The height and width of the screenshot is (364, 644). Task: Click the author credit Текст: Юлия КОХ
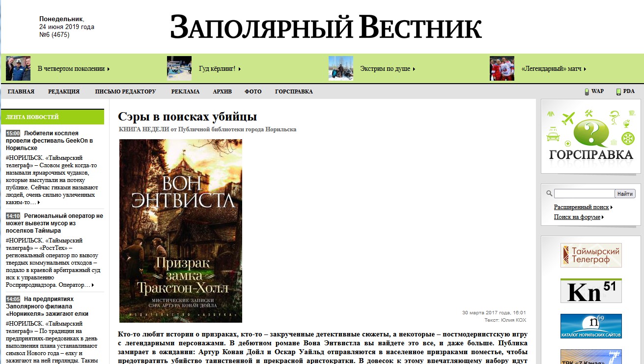pos(505,320)
